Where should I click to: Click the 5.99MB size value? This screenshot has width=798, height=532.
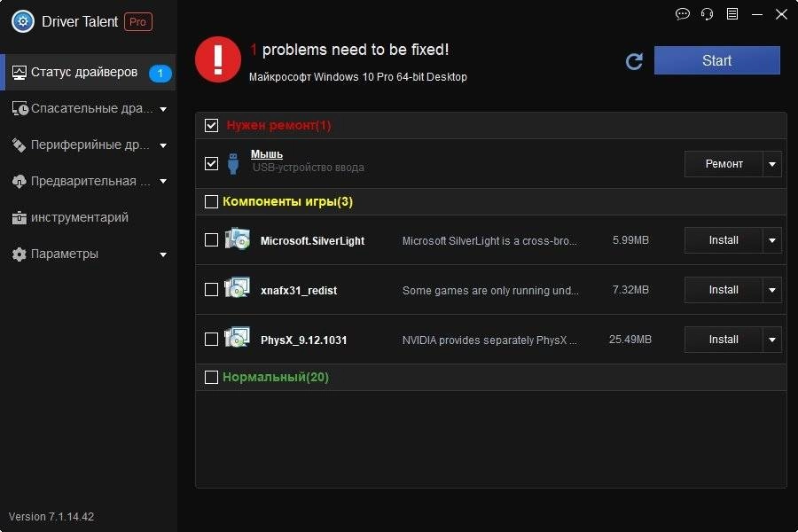point(630,240)
